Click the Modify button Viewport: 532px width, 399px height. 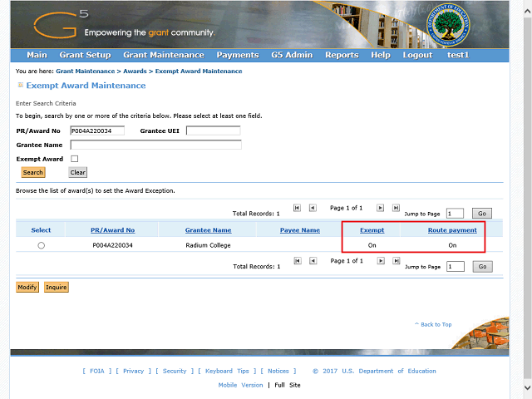[27, 287]
